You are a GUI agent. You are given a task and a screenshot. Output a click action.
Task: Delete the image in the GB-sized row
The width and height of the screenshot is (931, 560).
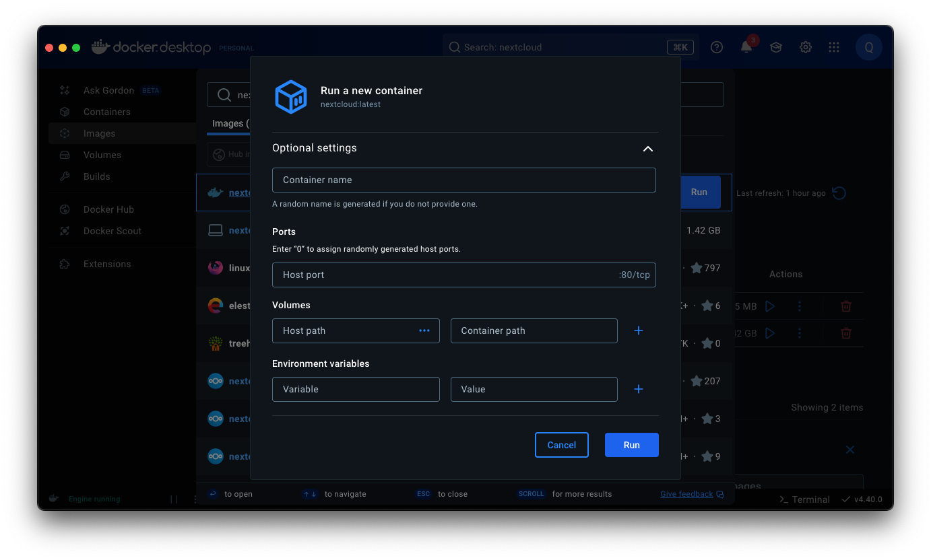pos(846,333)
